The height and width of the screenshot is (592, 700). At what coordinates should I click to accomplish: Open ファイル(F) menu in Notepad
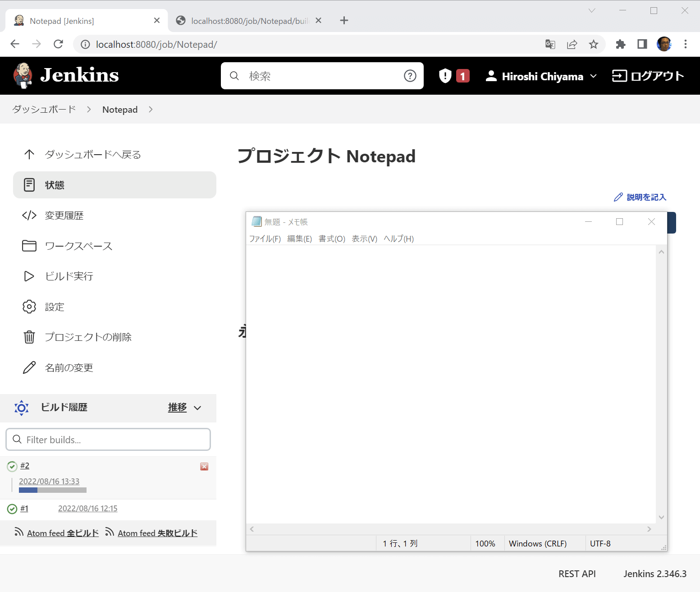tap(265, 239)
